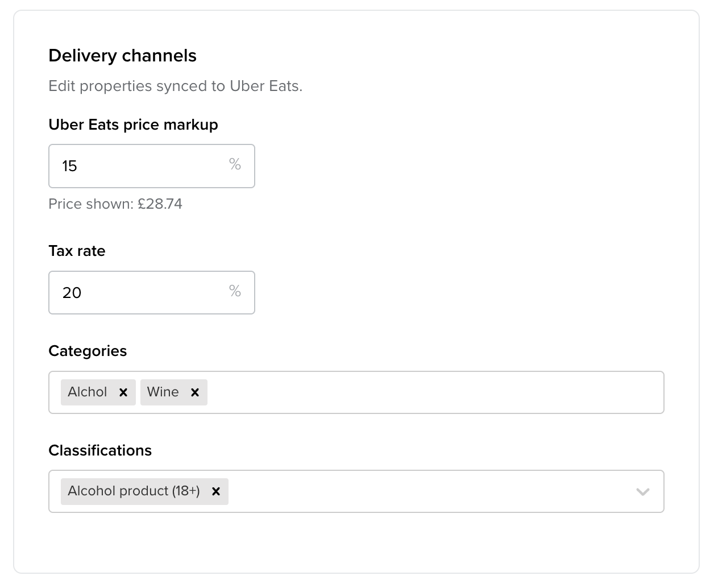Click the 'Edit properties synced to Uber Eats' text

coord(175,86)
